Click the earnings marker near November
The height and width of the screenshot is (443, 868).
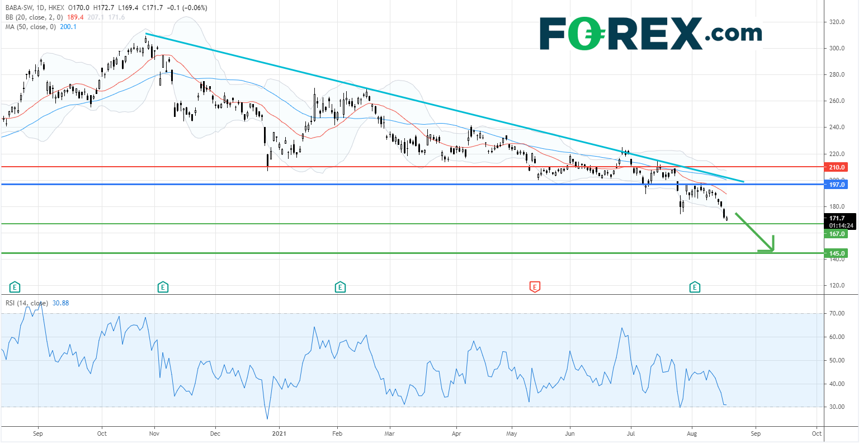point(163,288)
